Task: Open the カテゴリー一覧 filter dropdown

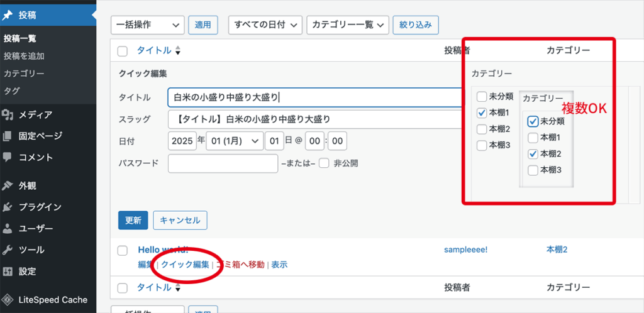Action: pyautogui.click(x=348, y=25)
